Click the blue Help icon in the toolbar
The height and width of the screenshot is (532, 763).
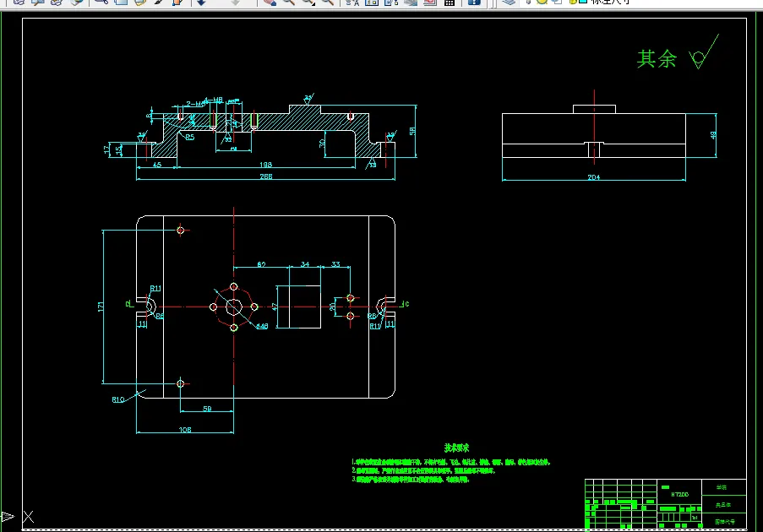click(x=474, y=2)
